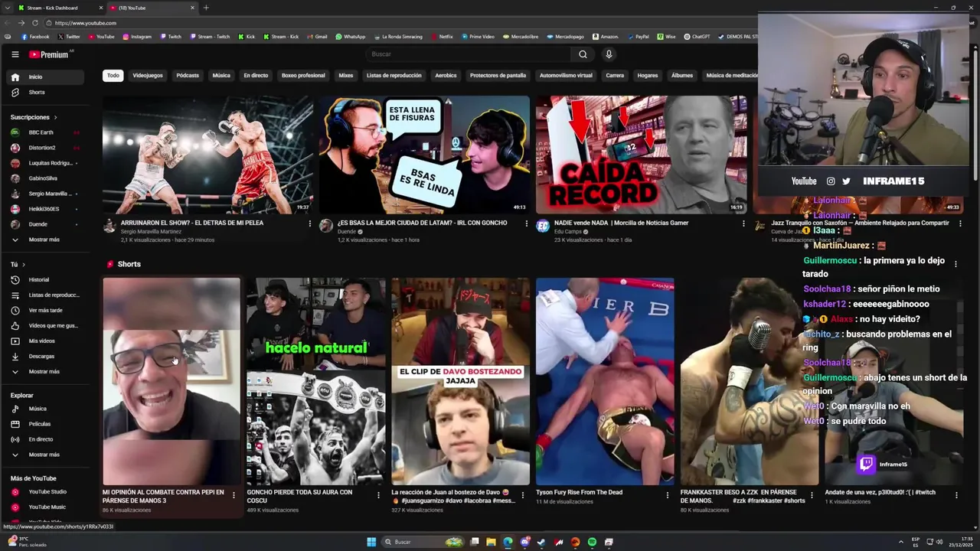Open Sergio Maravilla subscription in sidebar
This screenshot has height=551, width=980.
coord(46,194)
